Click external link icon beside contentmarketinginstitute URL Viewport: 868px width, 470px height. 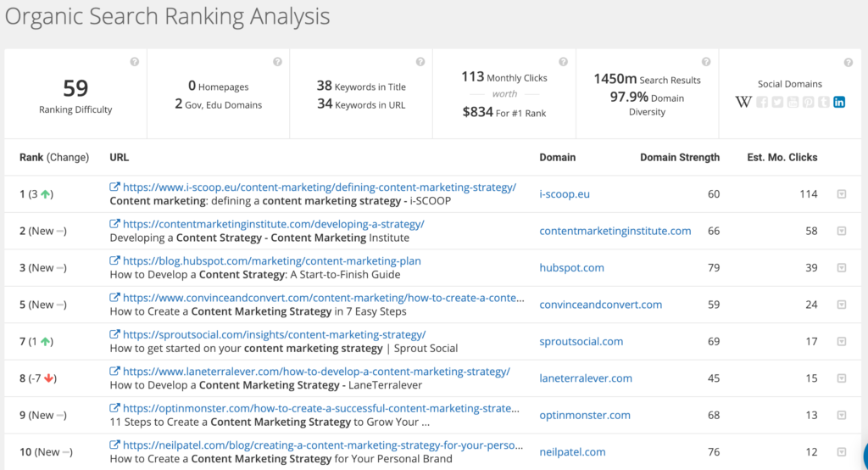pyautogui.click(x=114, y=224)
